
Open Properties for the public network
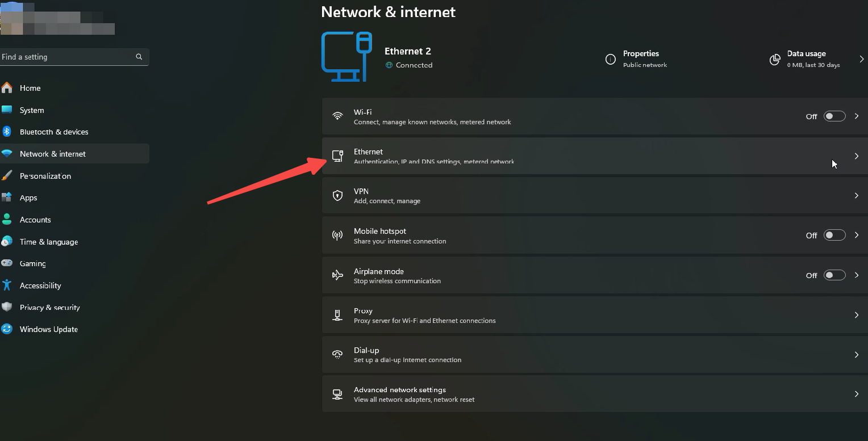(x=637, y=59)
